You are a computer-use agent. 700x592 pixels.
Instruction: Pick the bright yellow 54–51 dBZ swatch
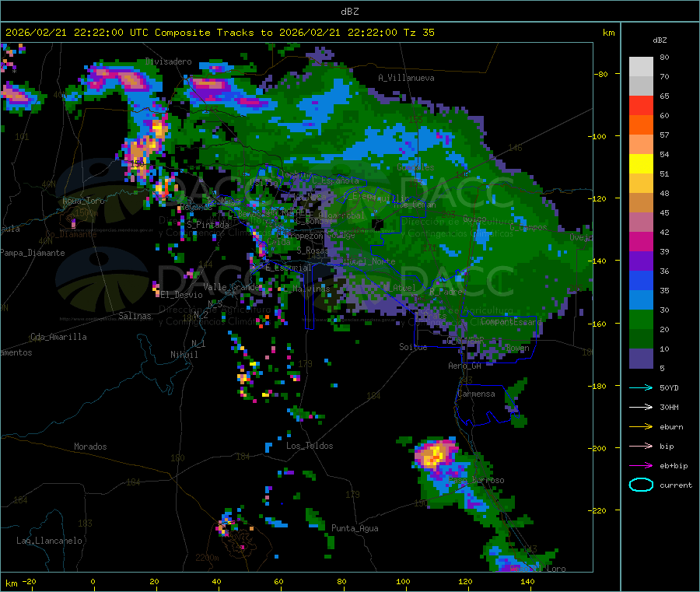[641, 164]
